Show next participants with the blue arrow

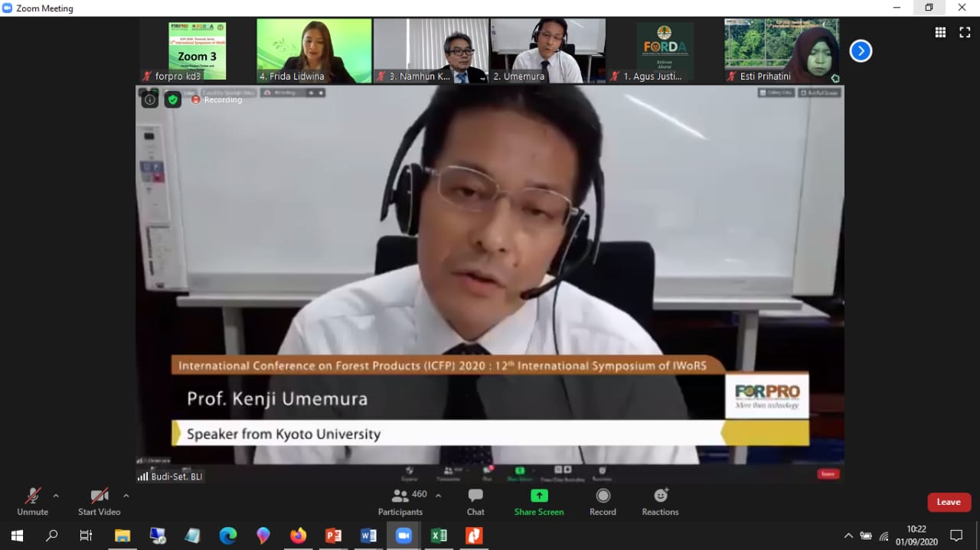(861, 51)
